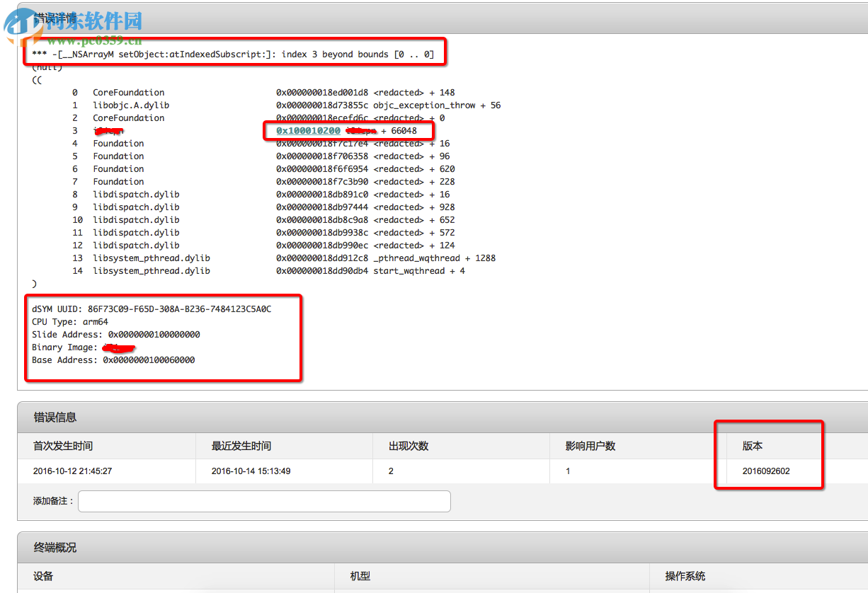The width and height of the screenshot is (868, 593).
Task: Select latest occurrence time 2016-10-14 15:13:49
Action: coord(251,471)
